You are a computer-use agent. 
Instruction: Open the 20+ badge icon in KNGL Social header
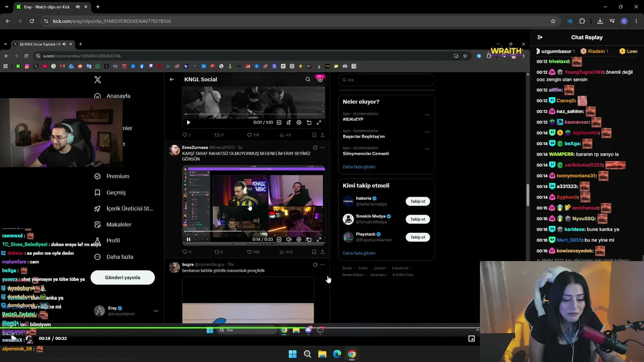(x=320, y=79)
